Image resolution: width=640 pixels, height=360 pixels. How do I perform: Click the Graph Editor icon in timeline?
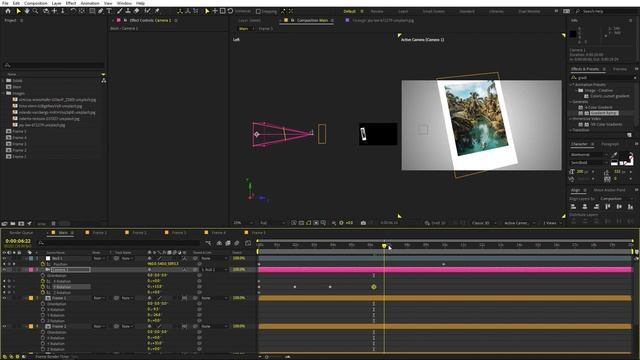248,243
